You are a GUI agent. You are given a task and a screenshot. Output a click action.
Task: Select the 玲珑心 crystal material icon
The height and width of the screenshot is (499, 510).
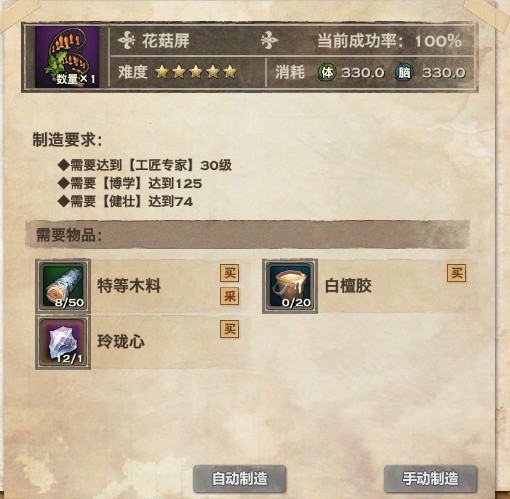pos(63,342)
